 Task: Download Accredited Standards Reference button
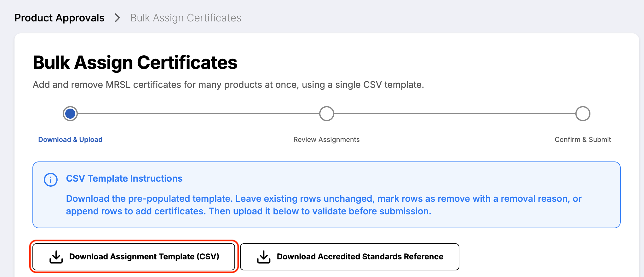point(349,257)
